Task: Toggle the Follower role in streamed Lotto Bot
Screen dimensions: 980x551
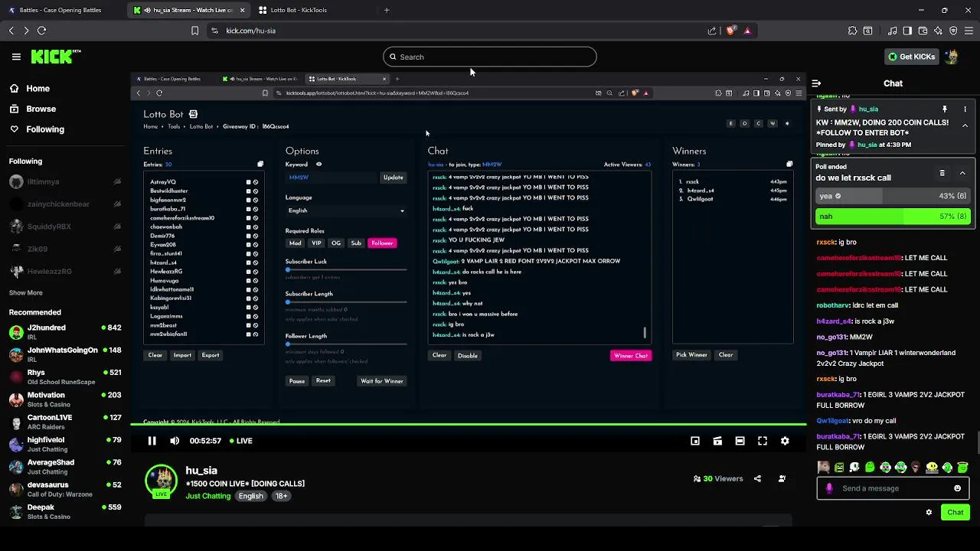Action: (382, 243)
